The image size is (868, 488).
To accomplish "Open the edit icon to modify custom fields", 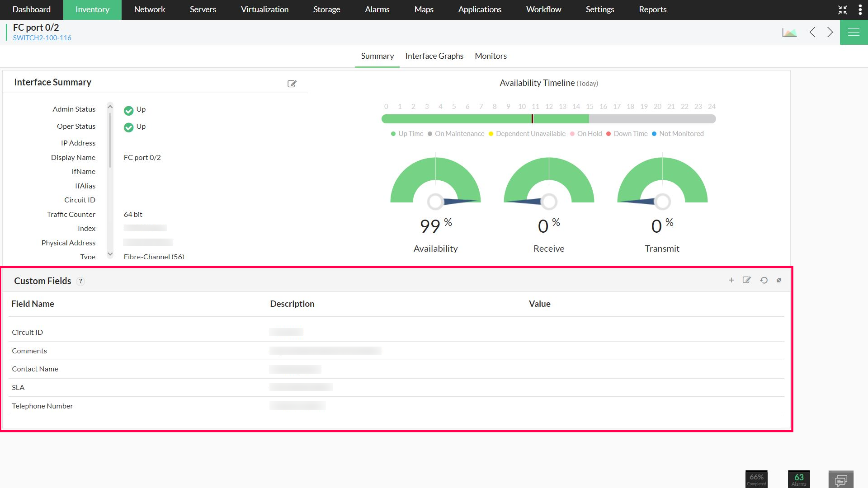I will (x=747, y=280).
